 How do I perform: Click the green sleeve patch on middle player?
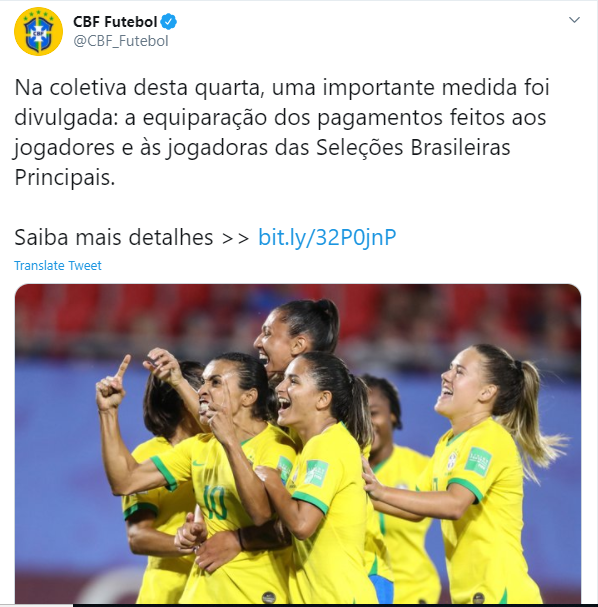point(317,473)
